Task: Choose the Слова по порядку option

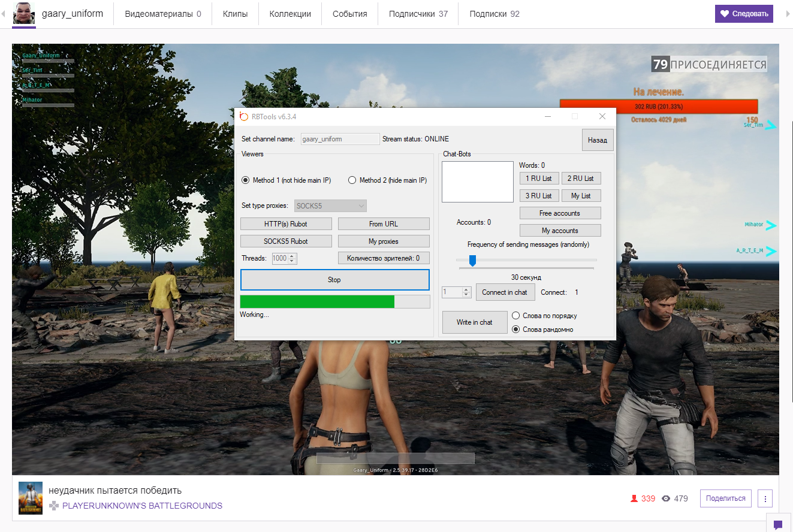Action: tap(515, 316)
